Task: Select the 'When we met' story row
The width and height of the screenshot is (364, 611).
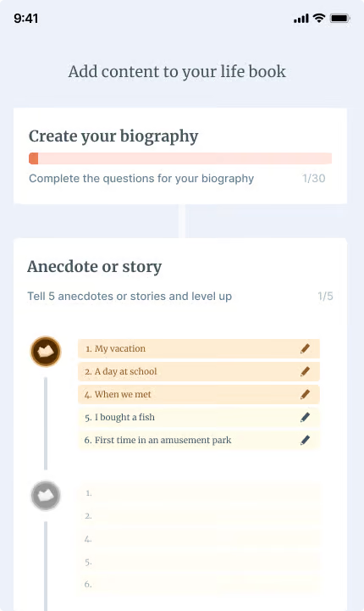Action: tap(199, 394)
